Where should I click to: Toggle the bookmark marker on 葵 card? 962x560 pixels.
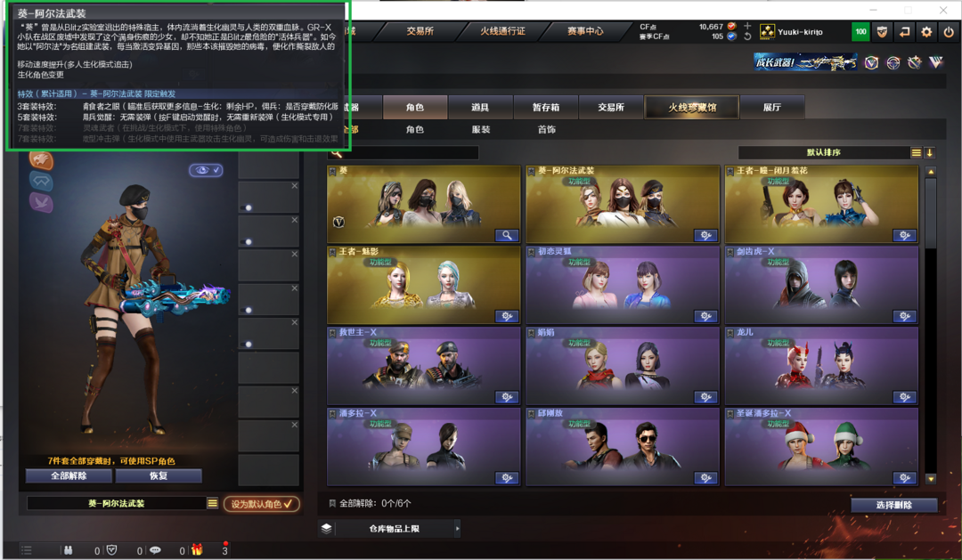click(x=332, y=171)
